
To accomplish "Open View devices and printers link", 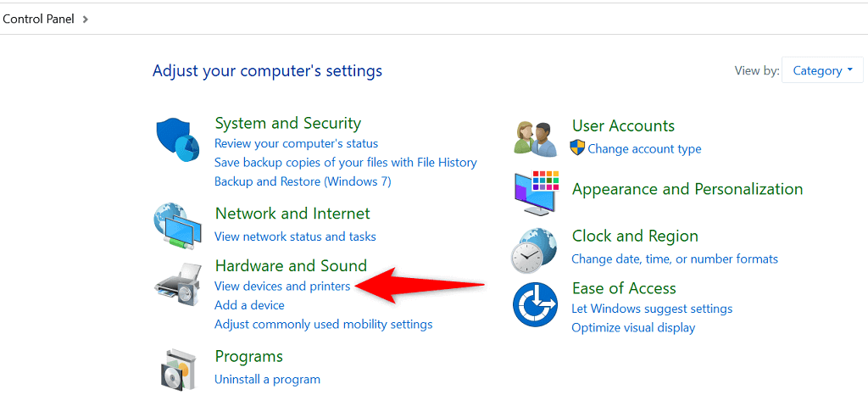I will click(x=282, y=287).
